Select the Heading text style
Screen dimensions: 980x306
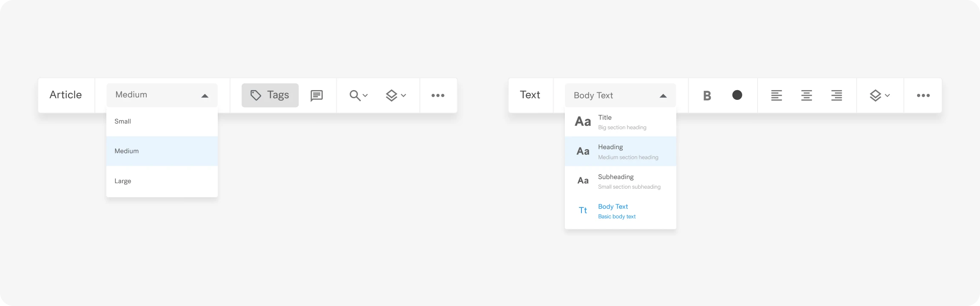pyautogui.click(x=620, y=151)
